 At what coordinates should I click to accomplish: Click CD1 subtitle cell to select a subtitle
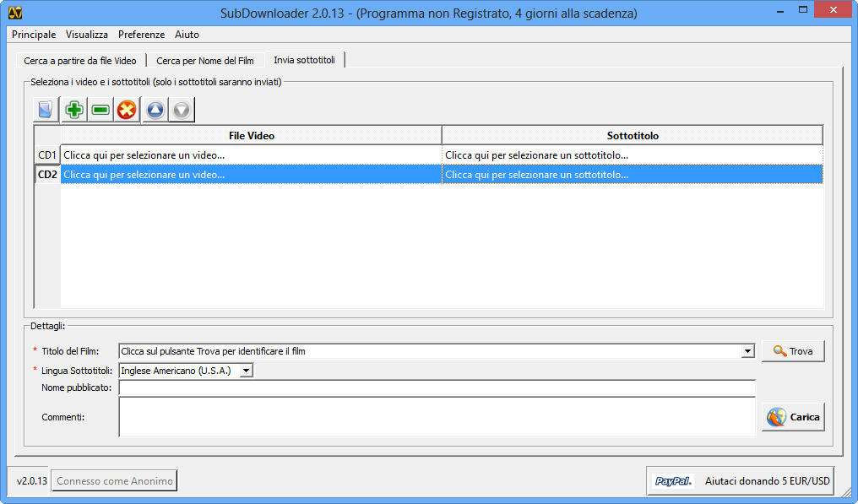point(633,154)
